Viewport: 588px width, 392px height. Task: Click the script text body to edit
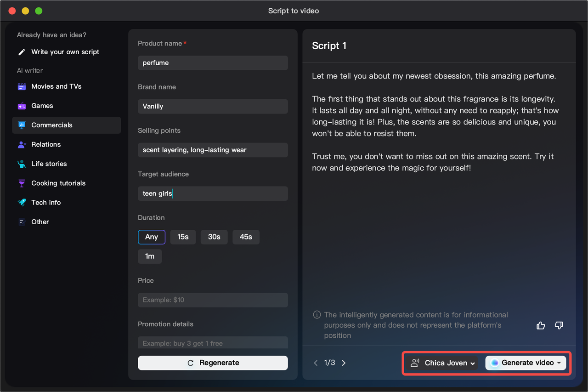click(x=435, y=122)
